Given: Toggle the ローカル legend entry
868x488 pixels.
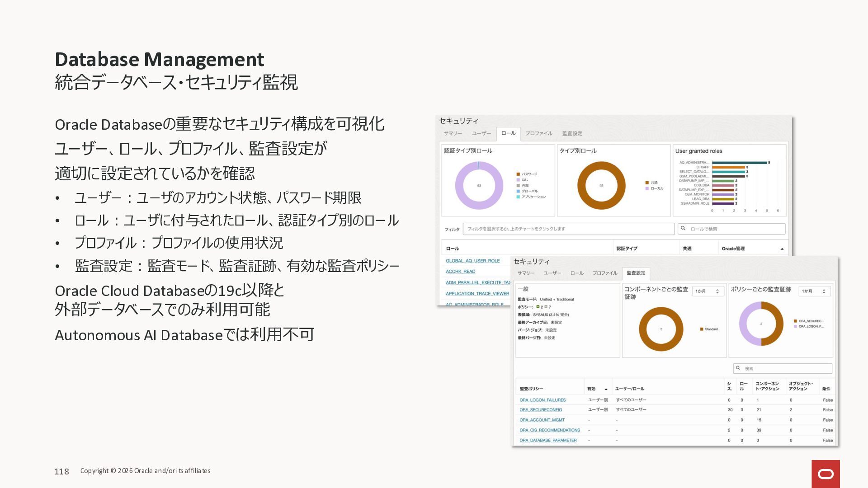Looking at the screenshot, I should (654, 188).
